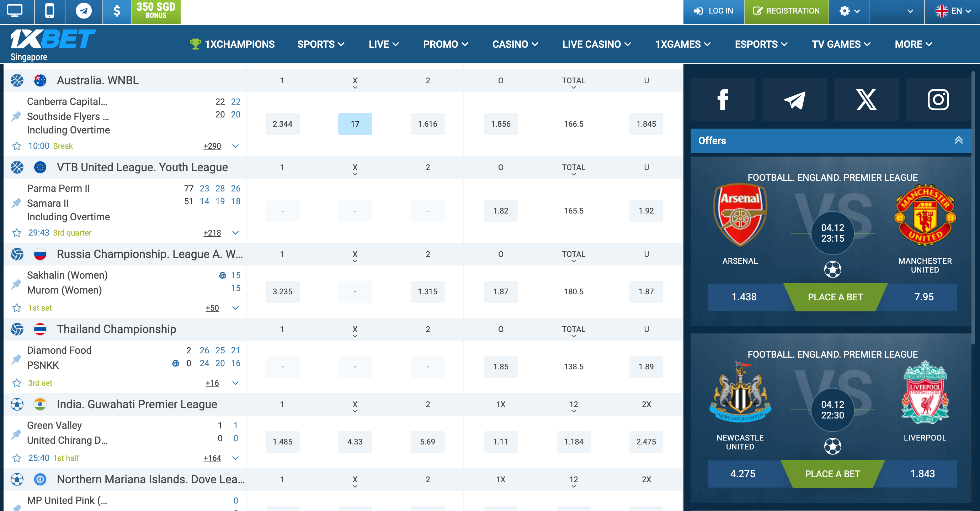Image resolution: width=980 pixels, height=511 pixels.
Task: Open the TV GAMES menu
Action: pos(841,44)
